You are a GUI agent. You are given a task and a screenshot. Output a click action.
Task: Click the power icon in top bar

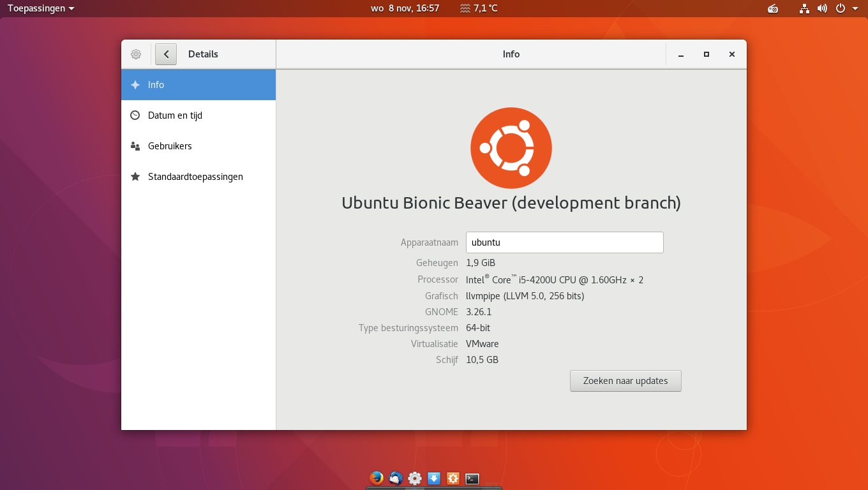click(x=841, y=8)
